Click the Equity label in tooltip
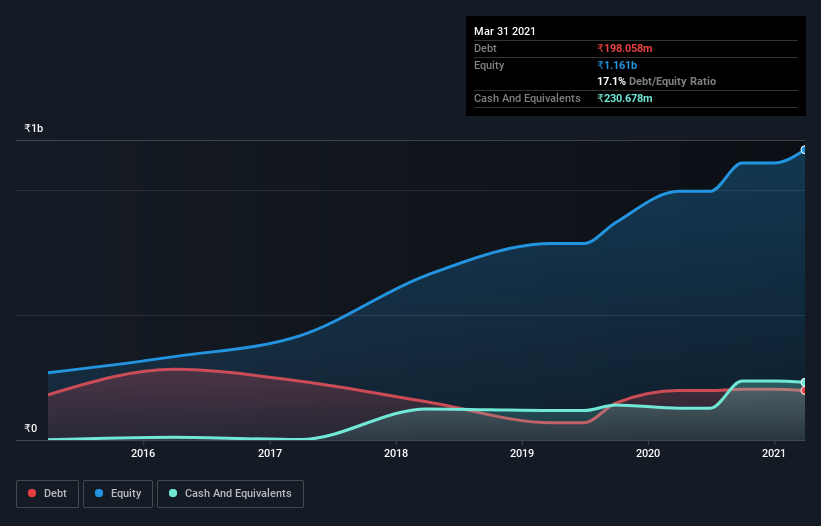The image size is (821, 526). [489, 65]
